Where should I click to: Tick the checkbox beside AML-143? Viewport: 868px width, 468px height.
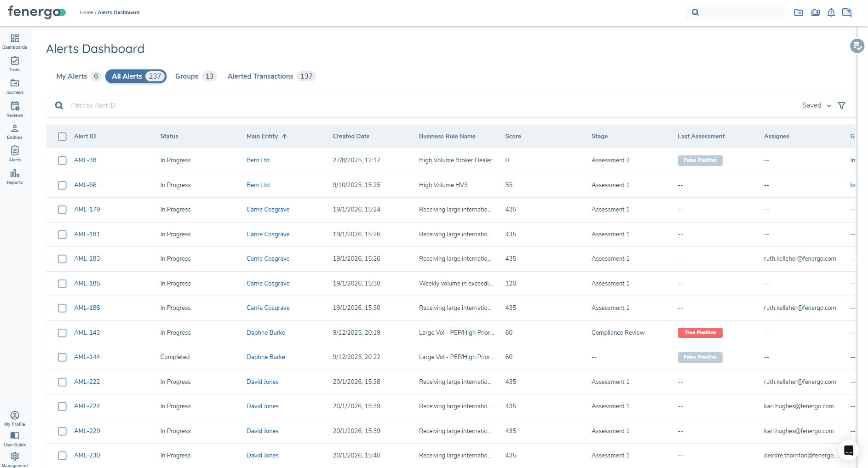(62, 332)
